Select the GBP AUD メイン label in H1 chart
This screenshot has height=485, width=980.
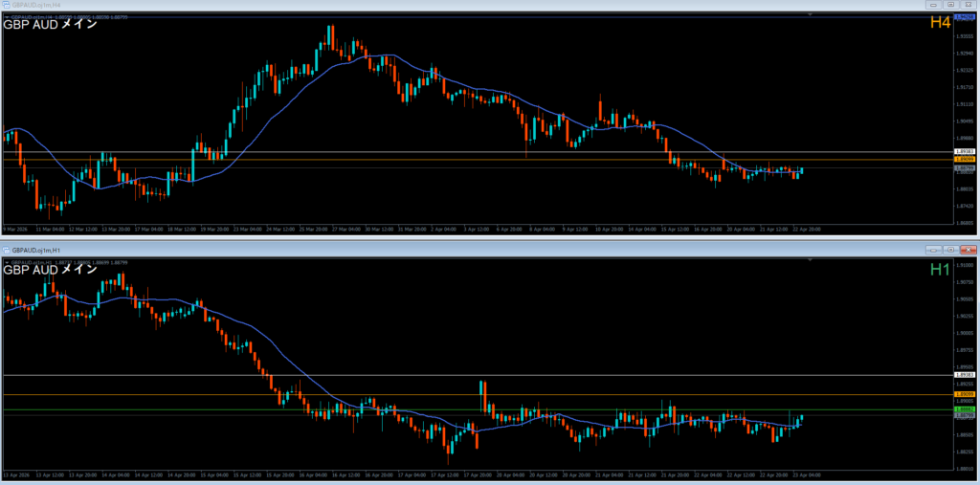point(50,270)
